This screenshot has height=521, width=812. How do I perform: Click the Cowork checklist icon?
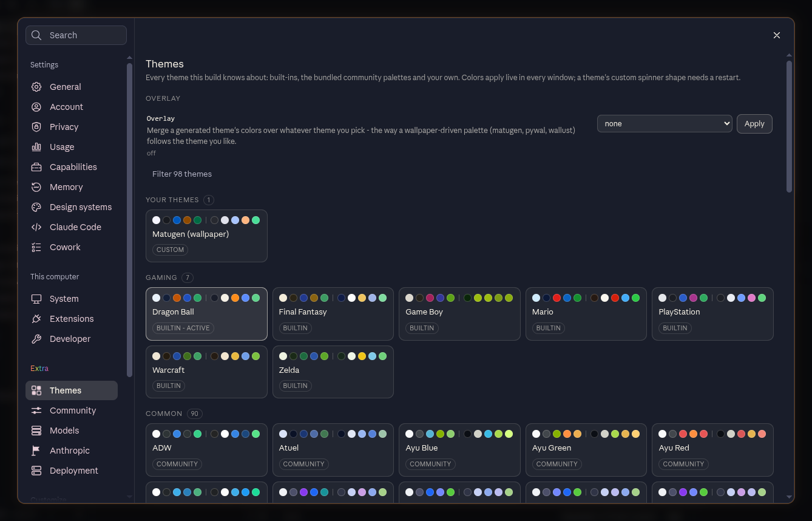36,247
